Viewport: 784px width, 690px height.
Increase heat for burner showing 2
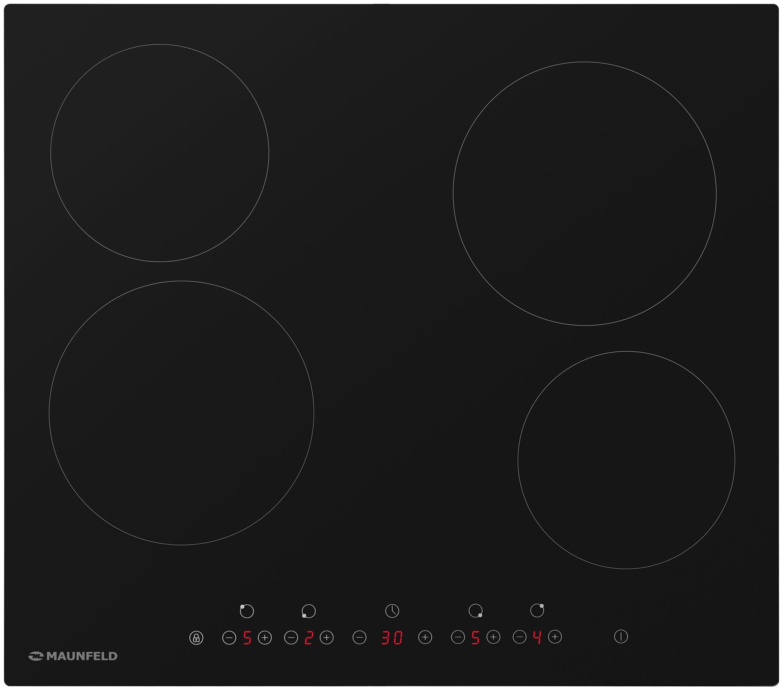(326, 638)
